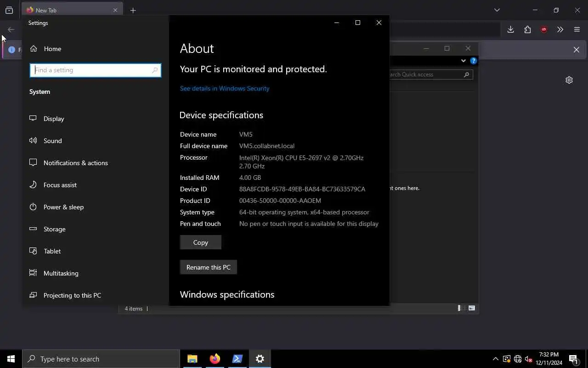Open taskbar clock showing 7:32 PM
The image size is (588, 368).
click(548, 359)
